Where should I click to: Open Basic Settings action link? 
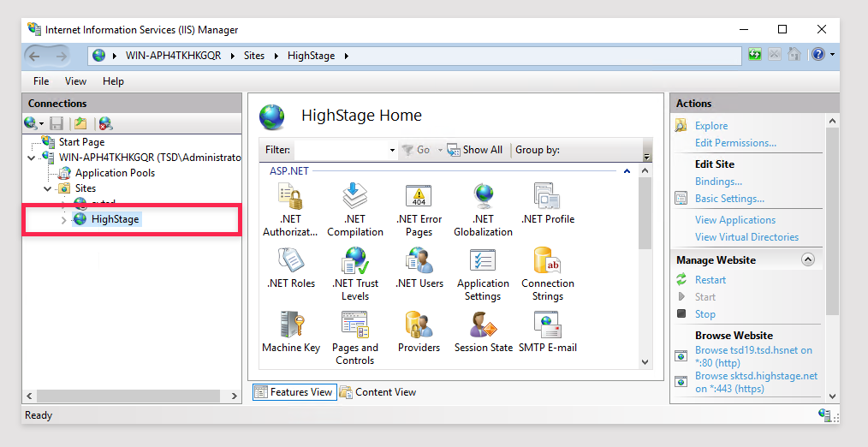729,199
